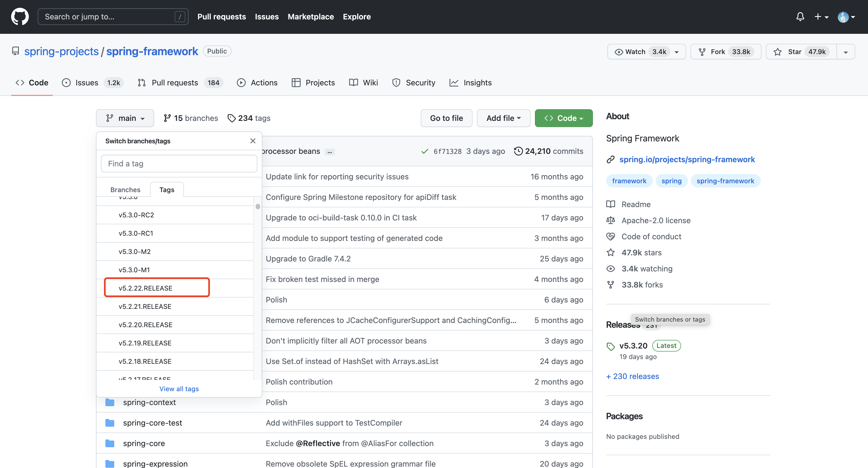Switch to the Code tab

(x=32, y=83)
